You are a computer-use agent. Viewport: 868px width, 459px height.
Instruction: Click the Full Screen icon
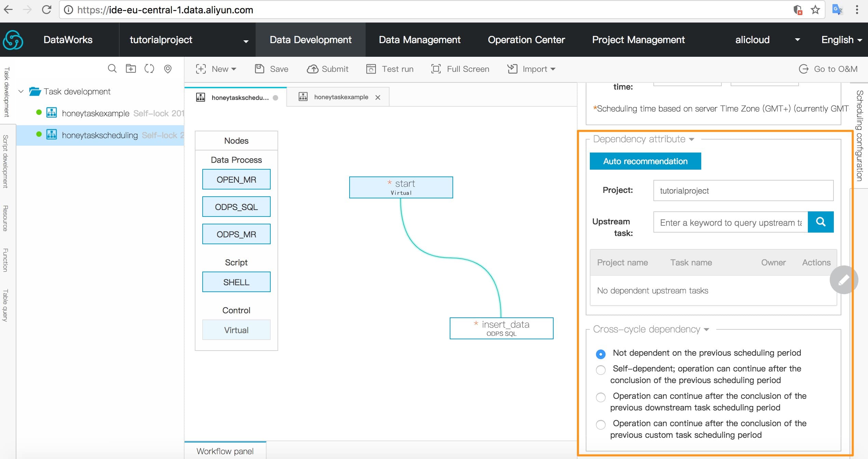click(436, 69)
